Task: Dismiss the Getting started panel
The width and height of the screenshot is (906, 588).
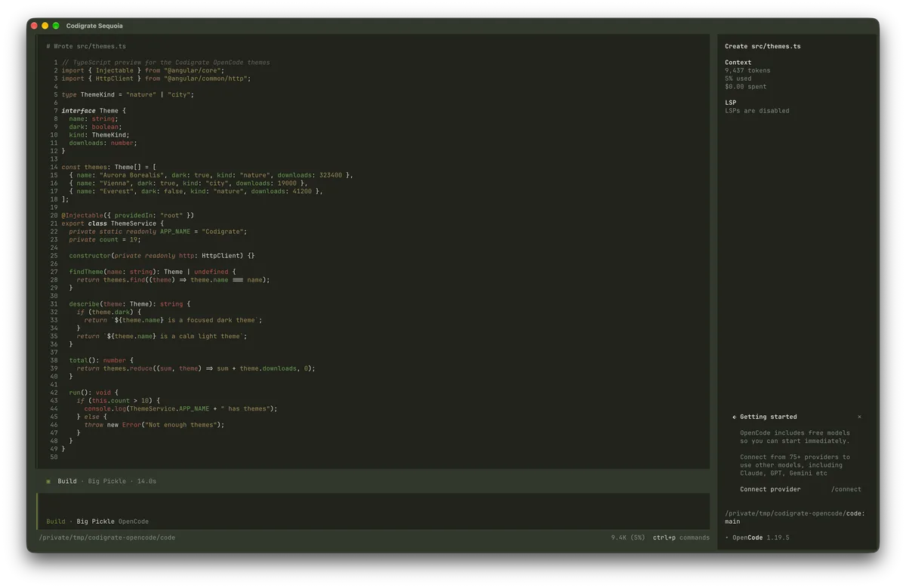Action: coord(859,417)
